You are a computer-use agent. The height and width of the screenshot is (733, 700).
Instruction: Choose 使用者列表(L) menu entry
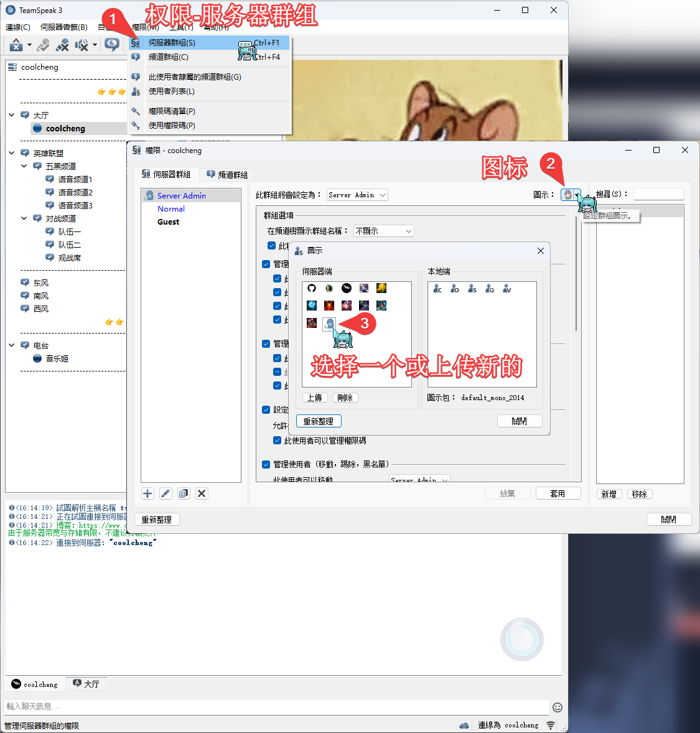pos(210,91)
